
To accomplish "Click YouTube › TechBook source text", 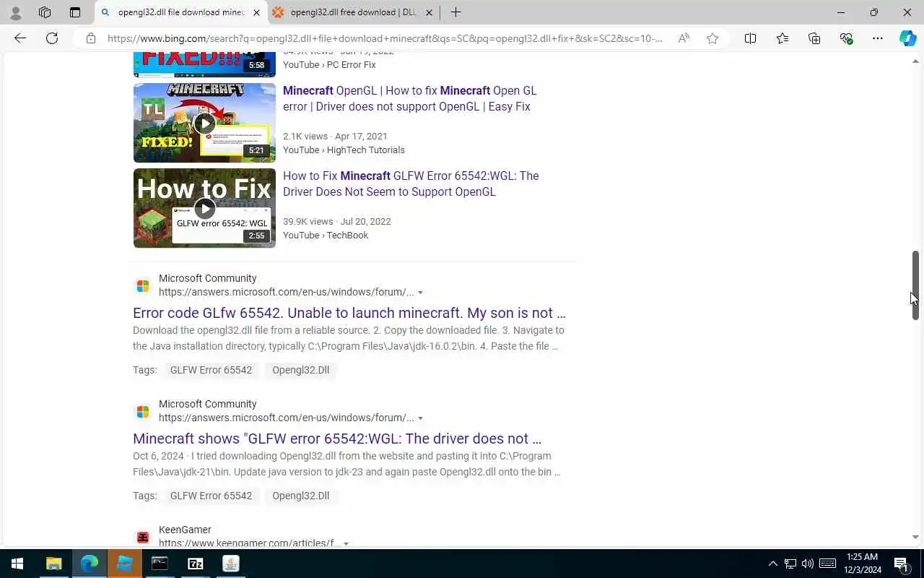I will (326, 236).
